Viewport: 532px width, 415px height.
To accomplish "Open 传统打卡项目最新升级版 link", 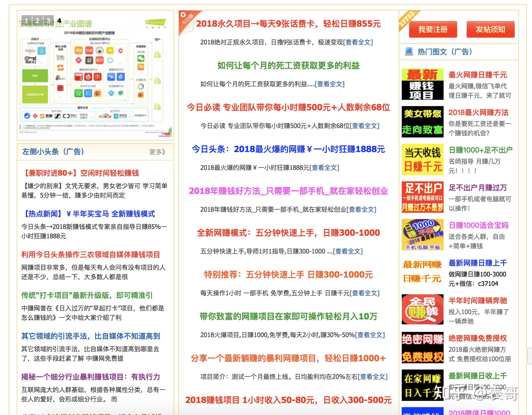I will coord(87,295).
